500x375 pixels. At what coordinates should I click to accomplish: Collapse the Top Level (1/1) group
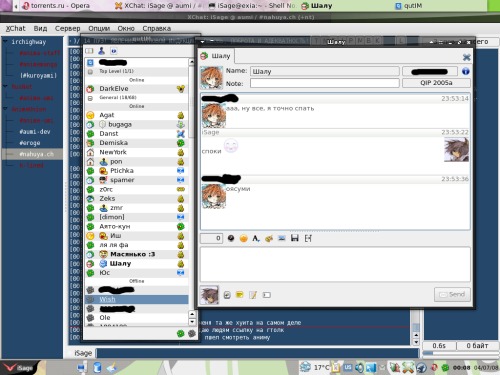coord(90,72)
